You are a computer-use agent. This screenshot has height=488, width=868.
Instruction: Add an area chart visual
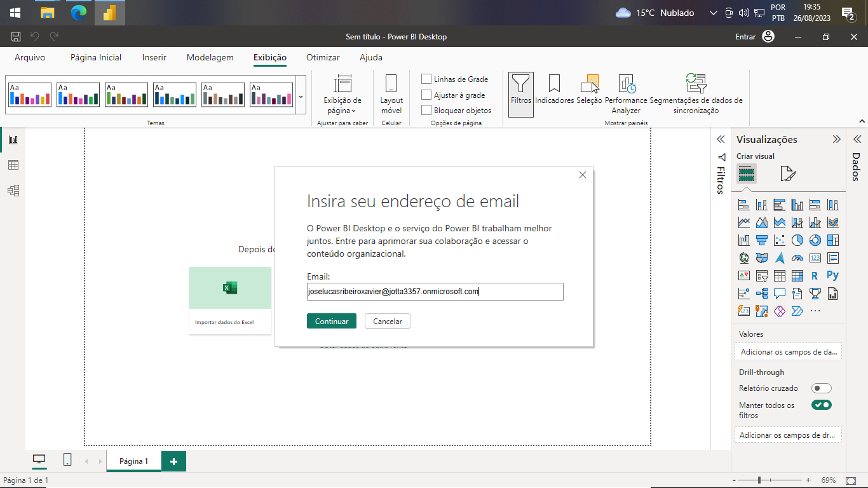(x=761, y=223)
